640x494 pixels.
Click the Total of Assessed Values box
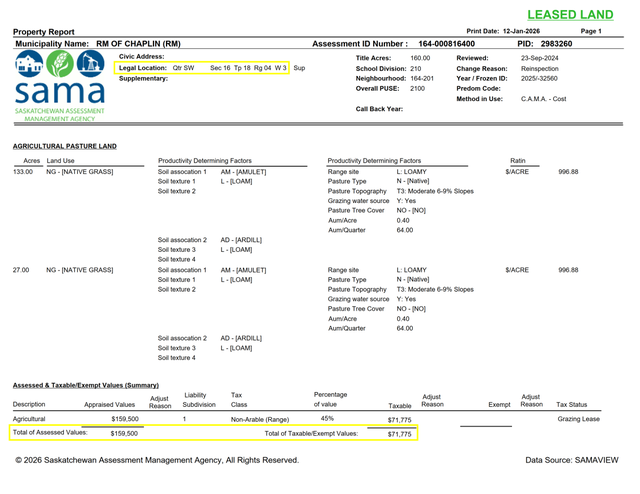pyautogui.click(x=75, y=433)
